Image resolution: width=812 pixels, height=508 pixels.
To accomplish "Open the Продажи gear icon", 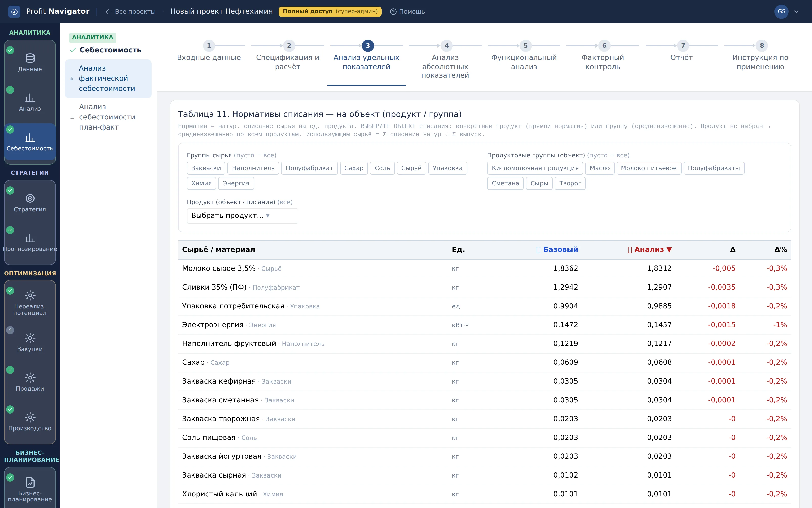I will click(30, 378).
